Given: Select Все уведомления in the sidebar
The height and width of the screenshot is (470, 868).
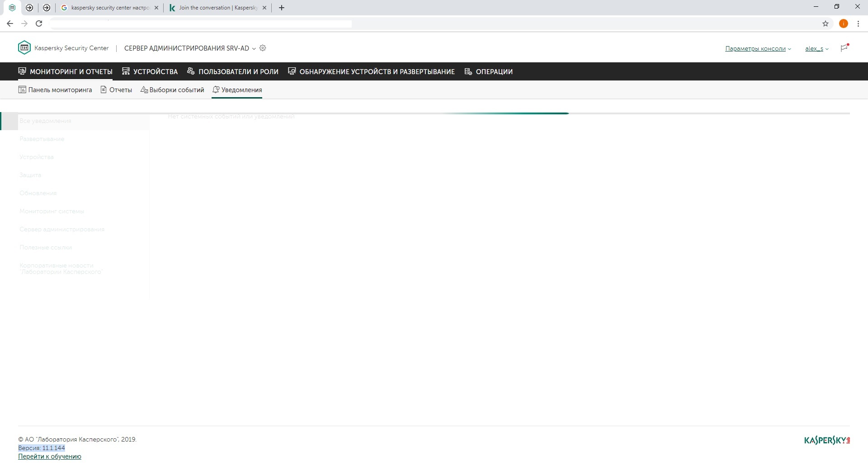Looking at the screenshot, I should point(75,121).
